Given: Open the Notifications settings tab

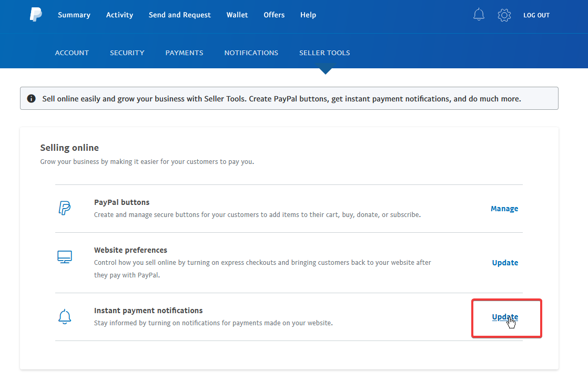Looking at the screenshot, I should 251,53.
